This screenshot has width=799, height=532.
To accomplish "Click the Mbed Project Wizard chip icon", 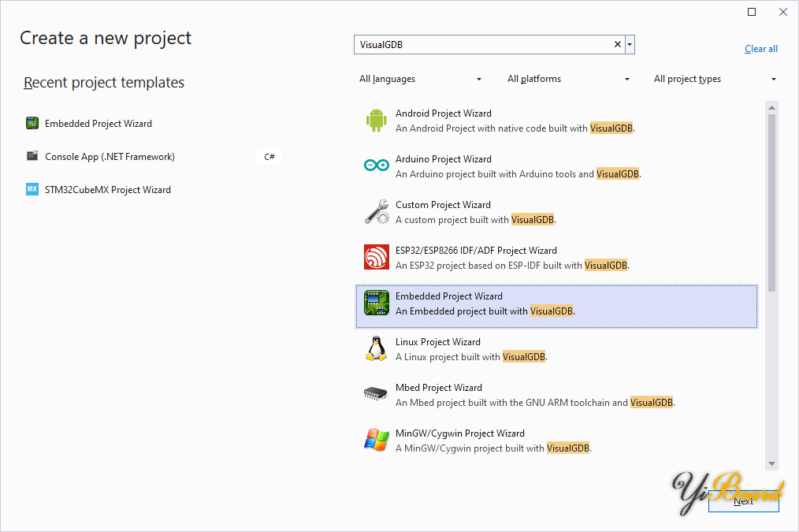I will pos(376,394).
